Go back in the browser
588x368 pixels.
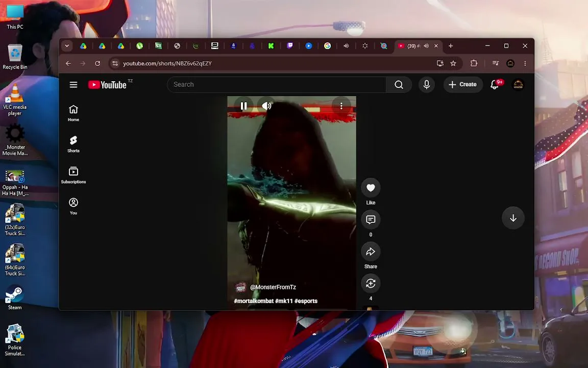coord(68,63)
